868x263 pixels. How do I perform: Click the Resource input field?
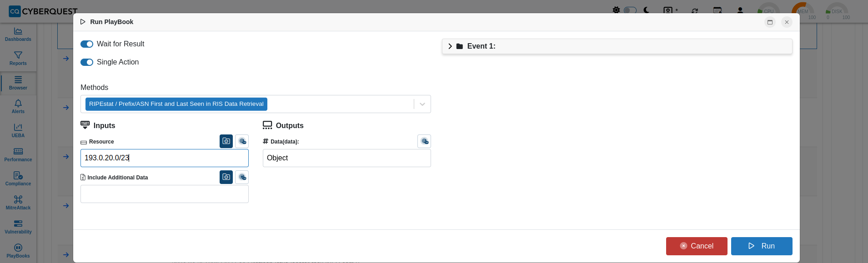tap(165, 158)
